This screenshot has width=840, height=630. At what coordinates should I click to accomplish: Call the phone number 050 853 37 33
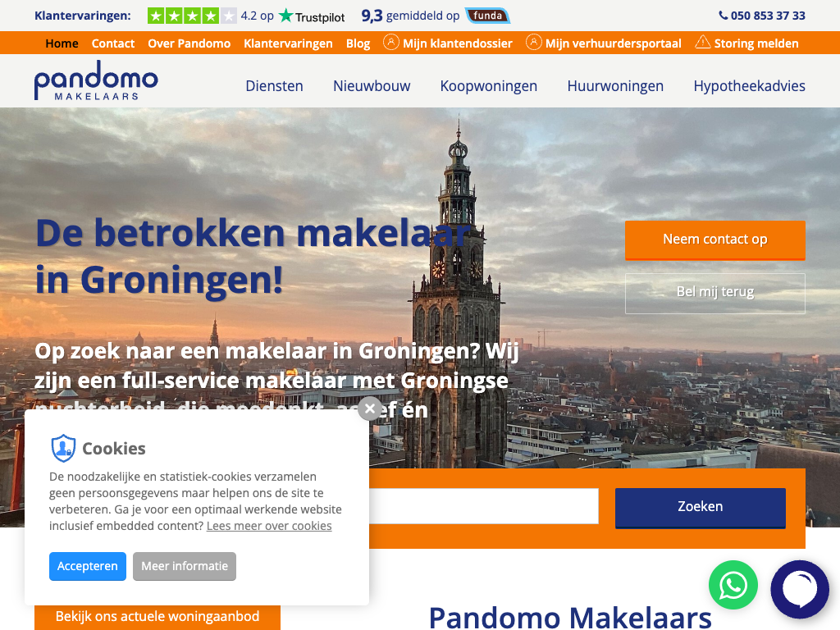(x=762, y=16)
